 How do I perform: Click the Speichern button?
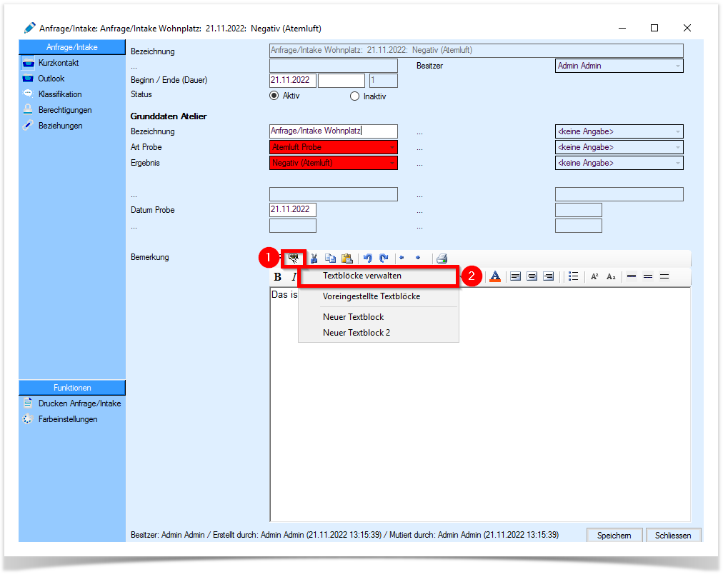coord(614,535)
